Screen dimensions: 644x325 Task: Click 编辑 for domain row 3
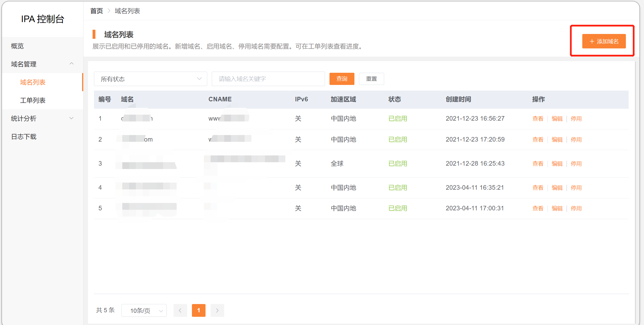[557, 164]
